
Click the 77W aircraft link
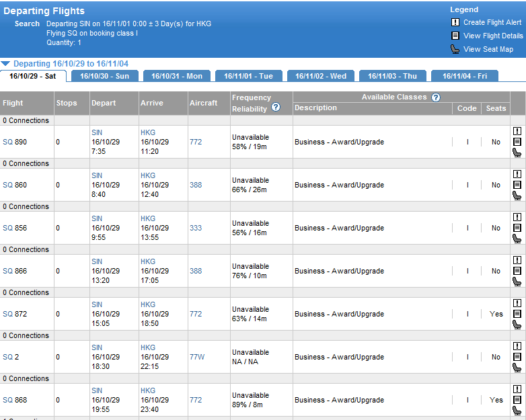[197, 357]
